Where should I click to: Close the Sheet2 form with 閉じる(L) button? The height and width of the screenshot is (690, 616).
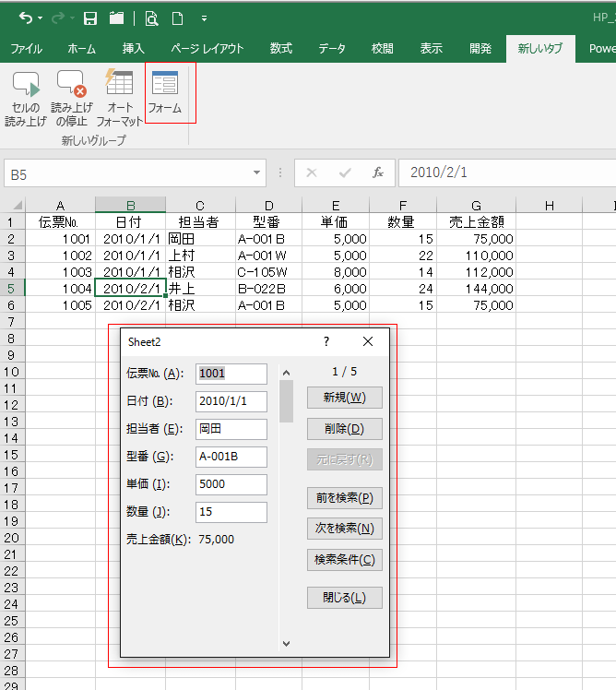[344, 598]
